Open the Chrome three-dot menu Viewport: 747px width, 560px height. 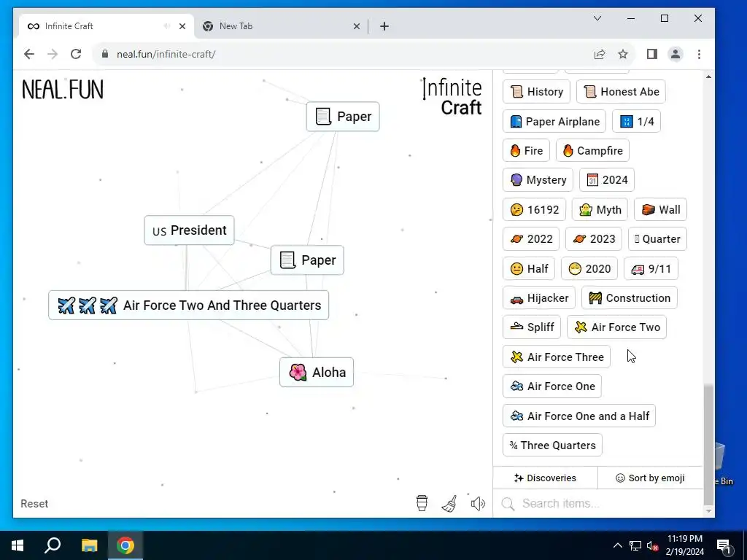(x=699, y=54)
